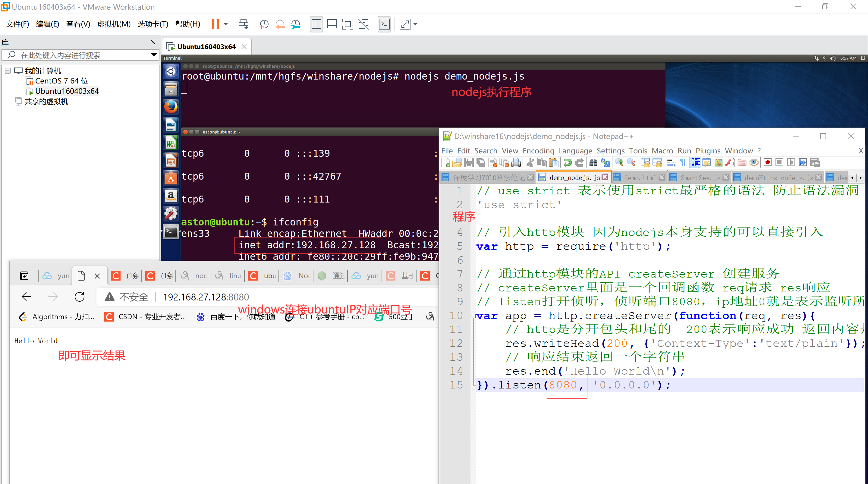
Task: Open the suspend power options dropdown arrow
Action: (x=226, y=24)
